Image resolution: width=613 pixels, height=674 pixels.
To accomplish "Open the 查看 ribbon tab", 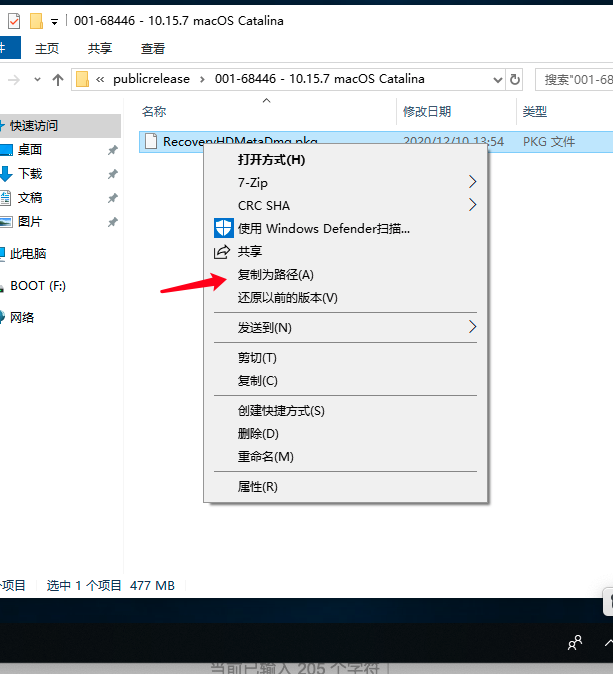I will pos(153,48).
